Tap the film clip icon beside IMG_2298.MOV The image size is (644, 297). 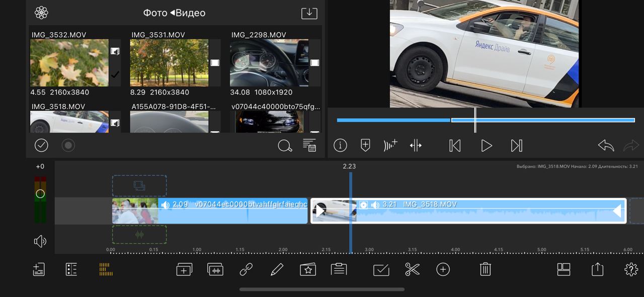point(315,63)
